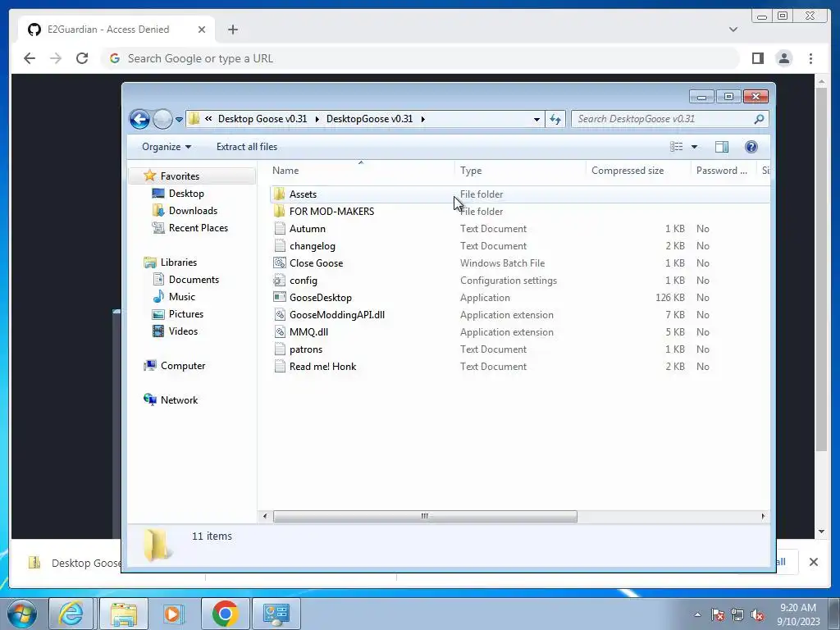
Task: Launch Internet Explorer from taskbar
Action: [x=71, y=614]
